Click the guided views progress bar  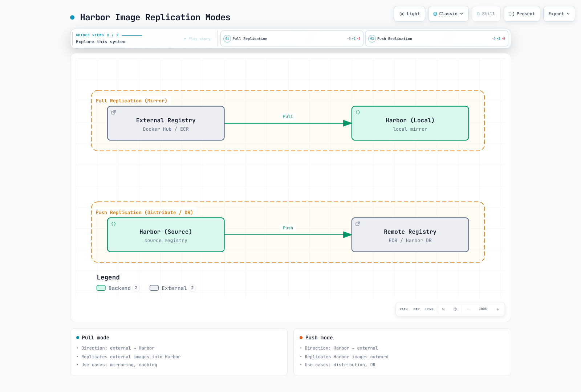click(x=132, y=35)
